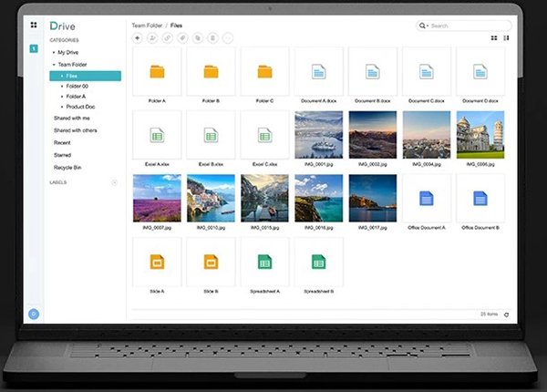Image resolution: width=547 pixels, height=392 pixels.
Task: Click the add label plus icon beside LABELS
Action: tap(115, 182)
